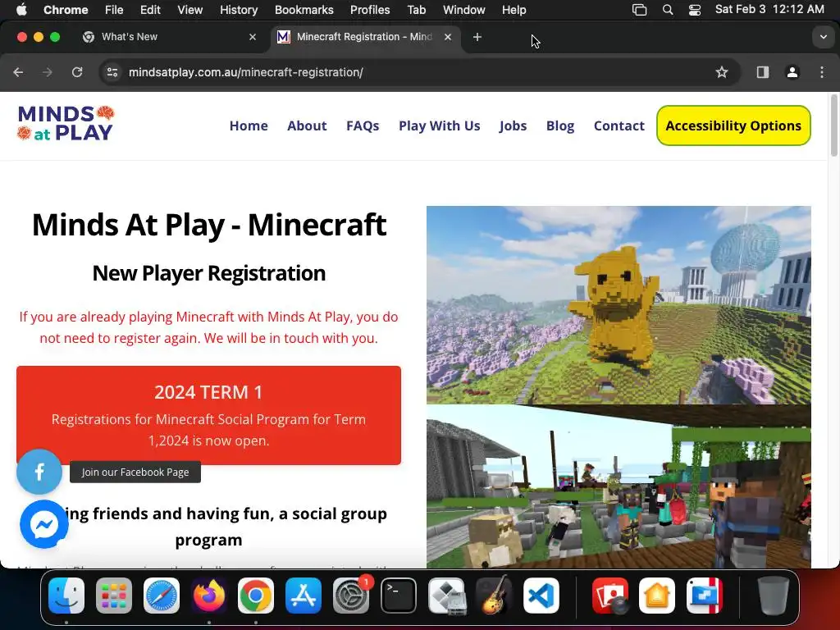Open the Profiles menu
The width and height of the screenshot is (840, 630).
tap(370, 10)
